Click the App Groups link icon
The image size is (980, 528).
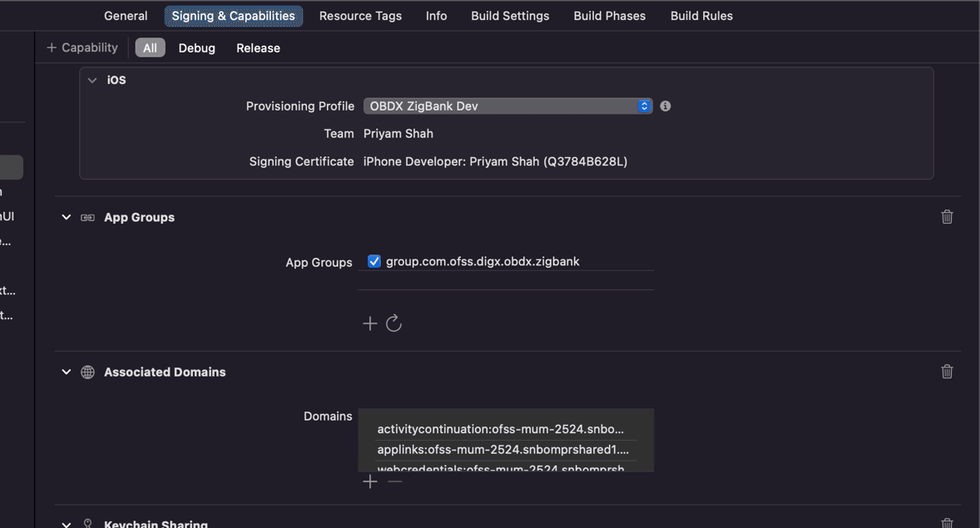[87, 218]
